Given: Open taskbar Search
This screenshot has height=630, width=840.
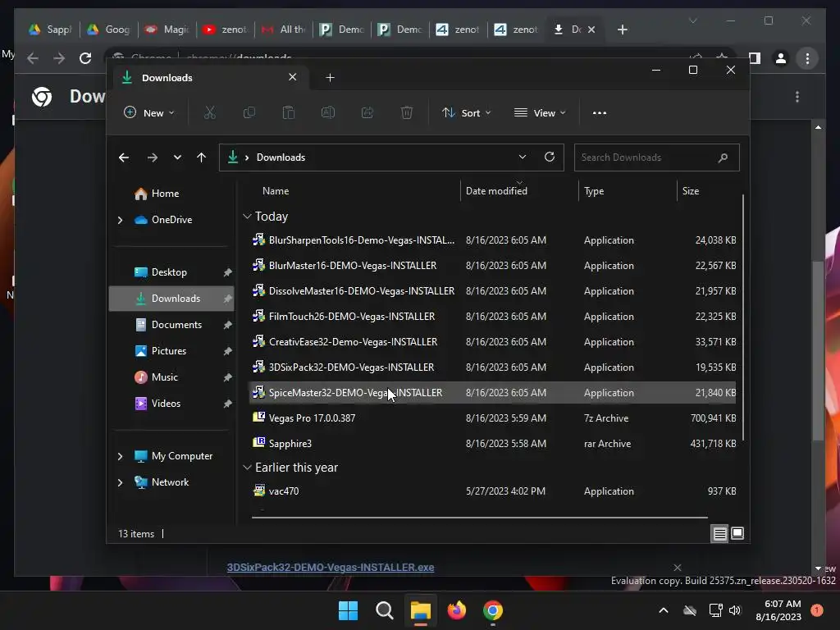Looking at the screenshot, I should click(384, 610).
